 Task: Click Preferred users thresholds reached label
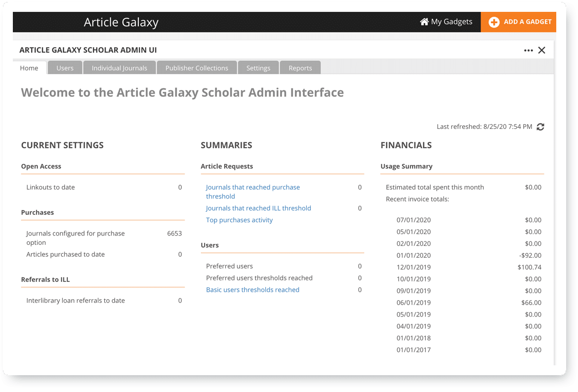pos(259,278)
